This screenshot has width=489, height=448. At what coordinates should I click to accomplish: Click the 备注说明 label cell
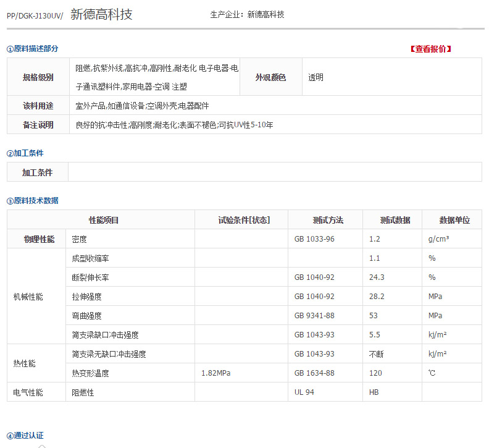[x=38, y=125]
